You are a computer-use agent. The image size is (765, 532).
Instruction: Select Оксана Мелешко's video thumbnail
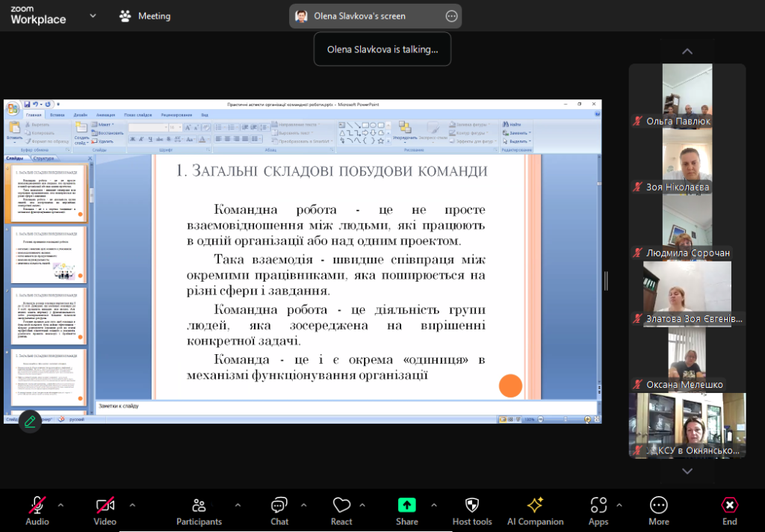click(x=687, y=361)
